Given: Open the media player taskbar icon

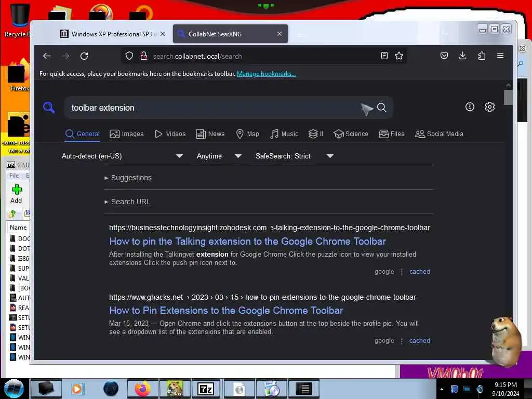Looking at the screenshot, I should (x=77, y=389).
